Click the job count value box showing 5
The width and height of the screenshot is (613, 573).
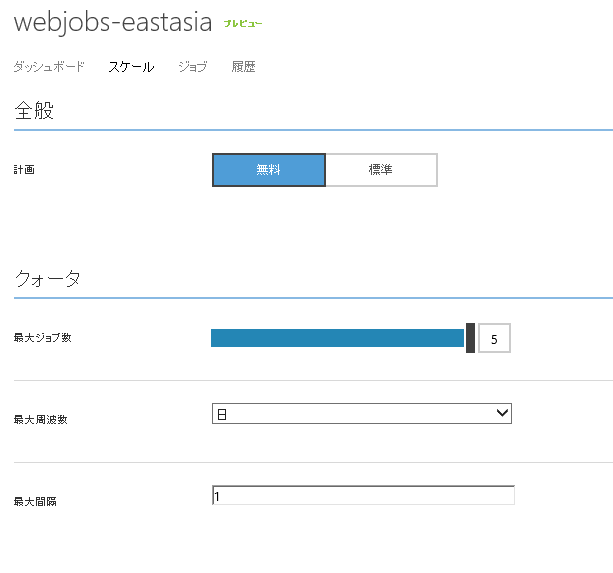pos(494,339)
